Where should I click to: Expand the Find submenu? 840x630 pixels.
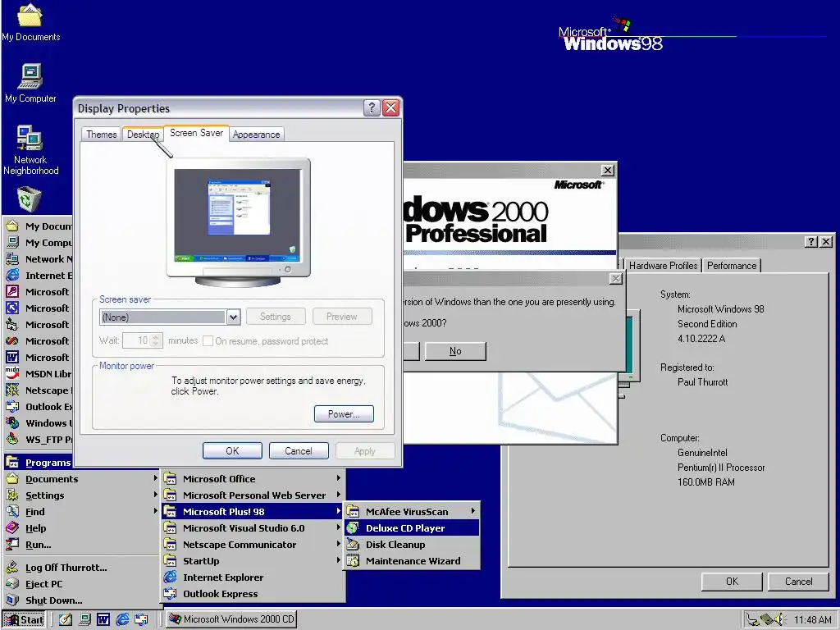pyautogui.click(x=83, y=512)
